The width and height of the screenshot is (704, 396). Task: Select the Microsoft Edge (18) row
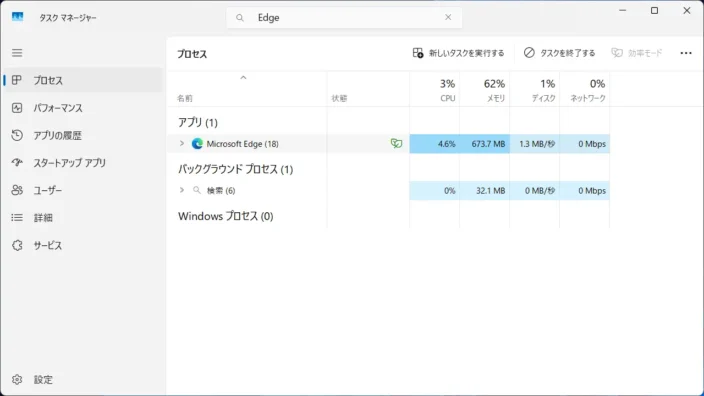(388, 144)
